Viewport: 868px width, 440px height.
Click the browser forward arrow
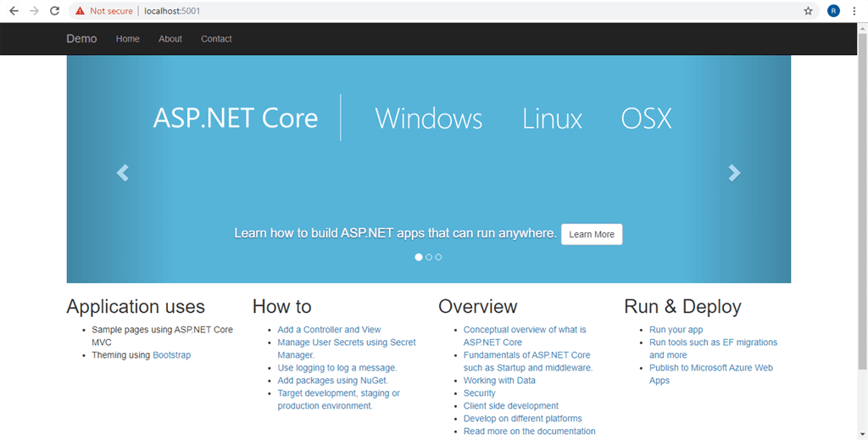click(x=34, y=11)
